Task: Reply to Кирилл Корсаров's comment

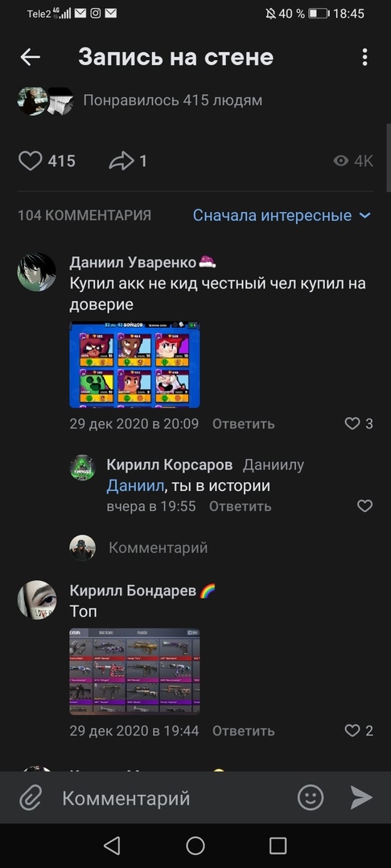Action: point(240,506)
